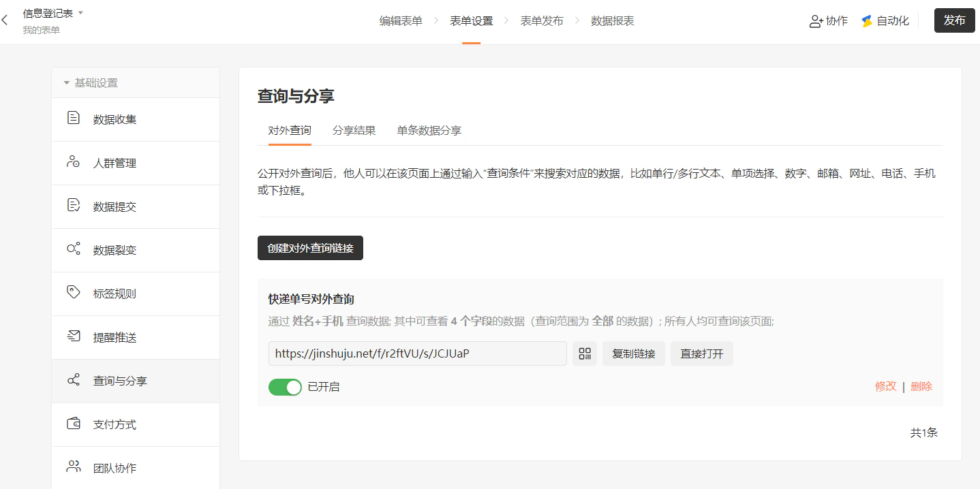Click the 数据收集 document icon
Viewport: 980px width, 489px height.
(74, 119)
